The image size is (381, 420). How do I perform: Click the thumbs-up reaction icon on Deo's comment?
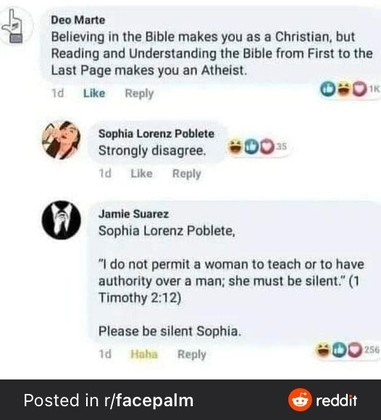tap(327, 89)
